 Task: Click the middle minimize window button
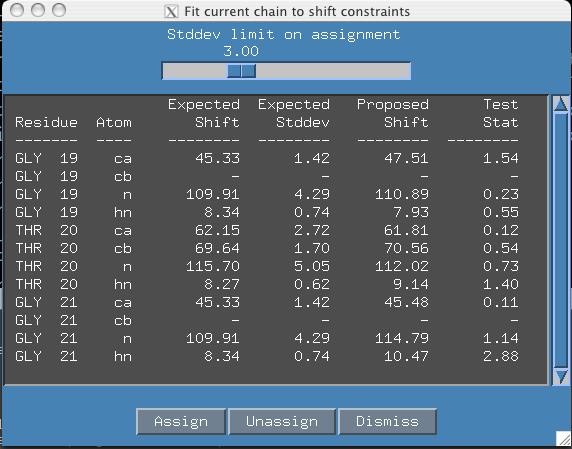38,10
